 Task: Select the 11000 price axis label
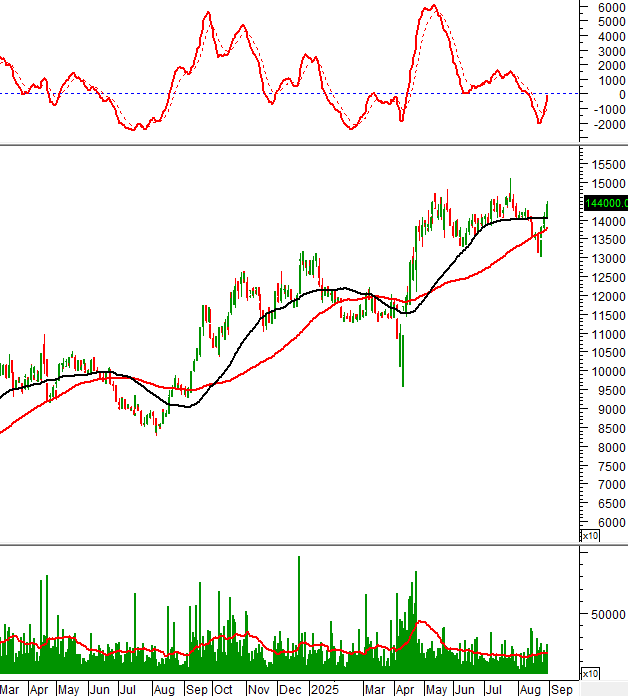coord(608,334)
